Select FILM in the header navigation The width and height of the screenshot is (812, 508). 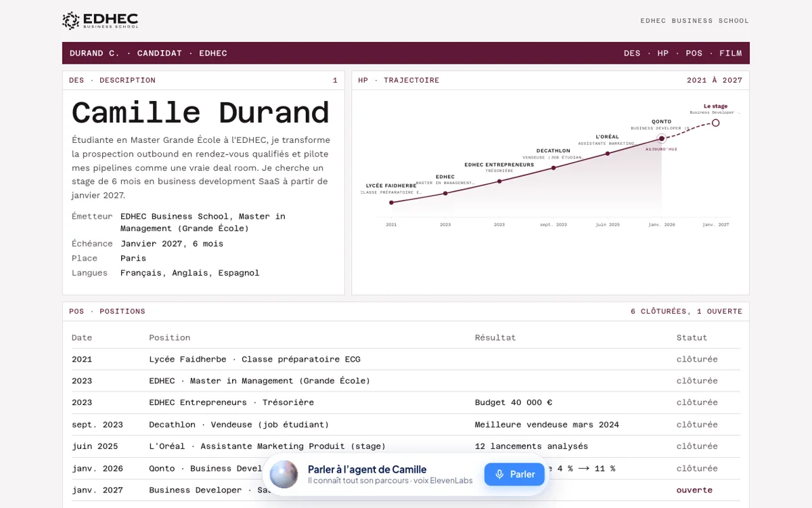pyautogui.click(x=731, y=54)
